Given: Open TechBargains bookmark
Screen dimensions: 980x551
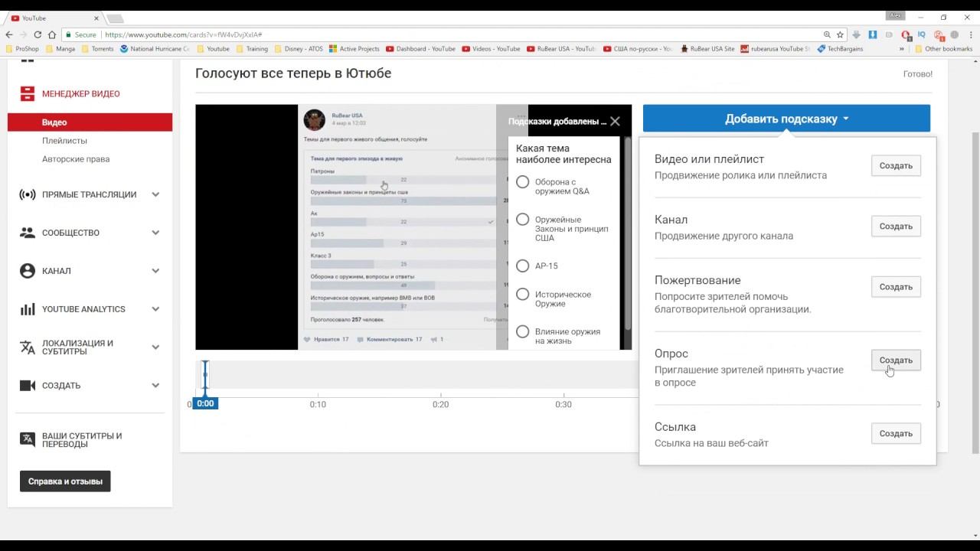Looking at the screenshot, I should 840,48.
